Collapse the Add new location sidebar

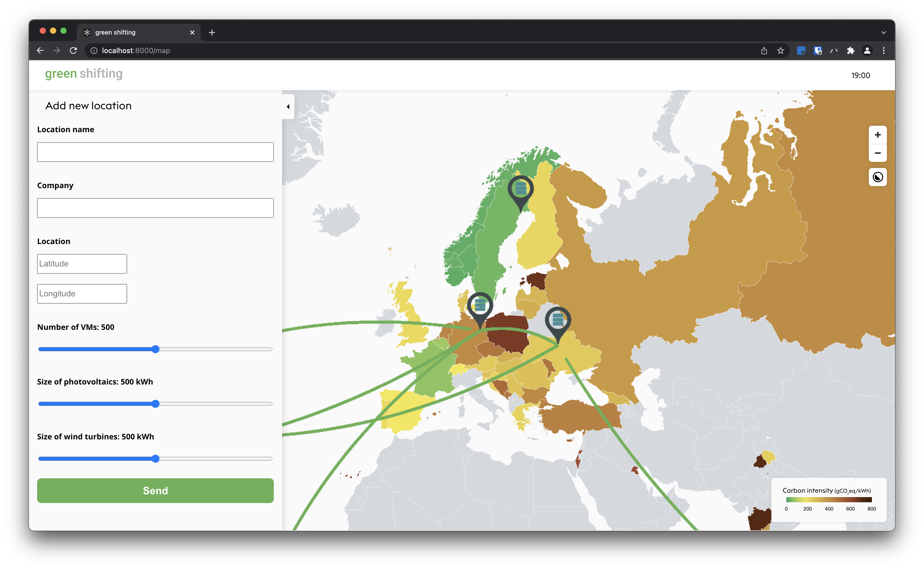[x=288, y=106]
